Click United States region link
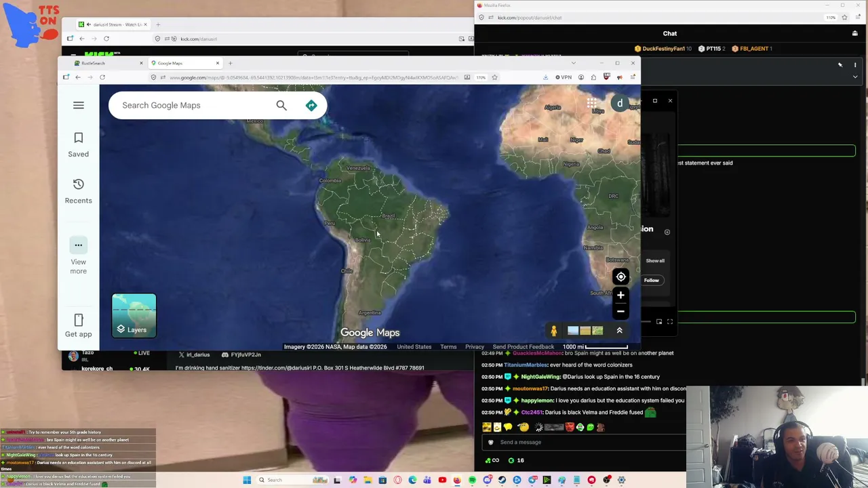The image size is (868, 488). (x=414, y=347)
